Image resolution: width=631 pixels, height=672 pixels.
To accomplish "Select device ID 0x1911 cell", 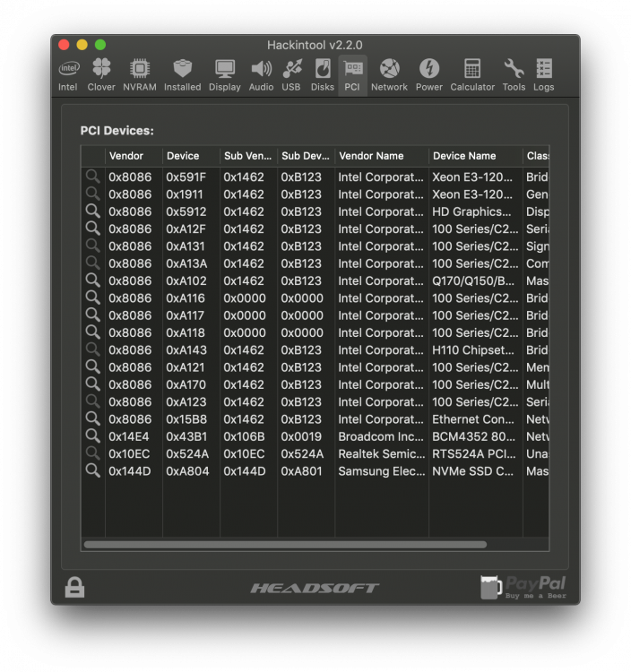I will (185, 194).
